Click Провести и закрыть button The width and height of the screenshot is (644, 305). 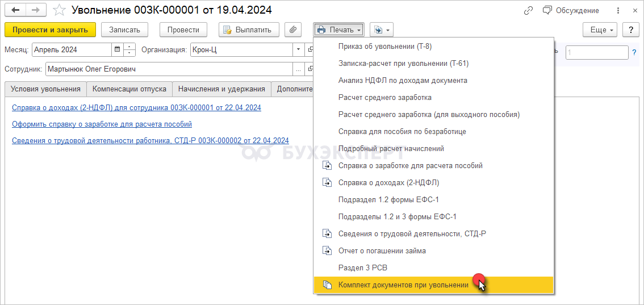50,30
